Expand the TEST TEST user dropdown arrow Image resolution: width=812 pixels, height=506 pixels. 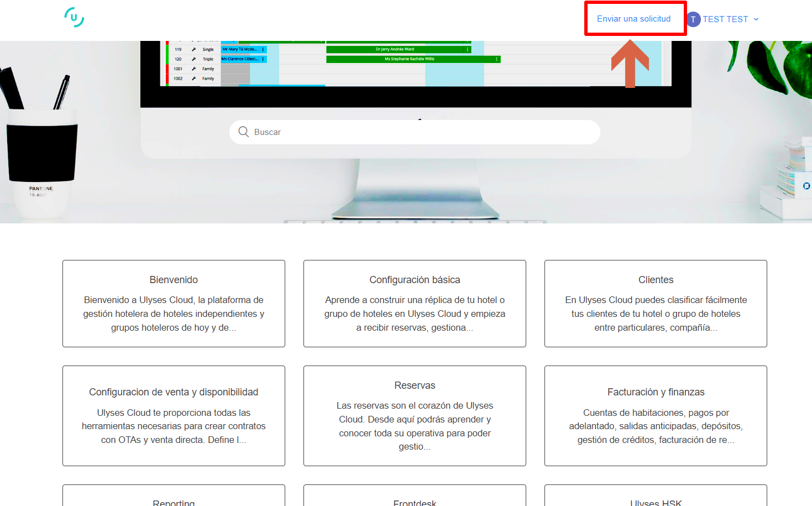tap(756, 19)
